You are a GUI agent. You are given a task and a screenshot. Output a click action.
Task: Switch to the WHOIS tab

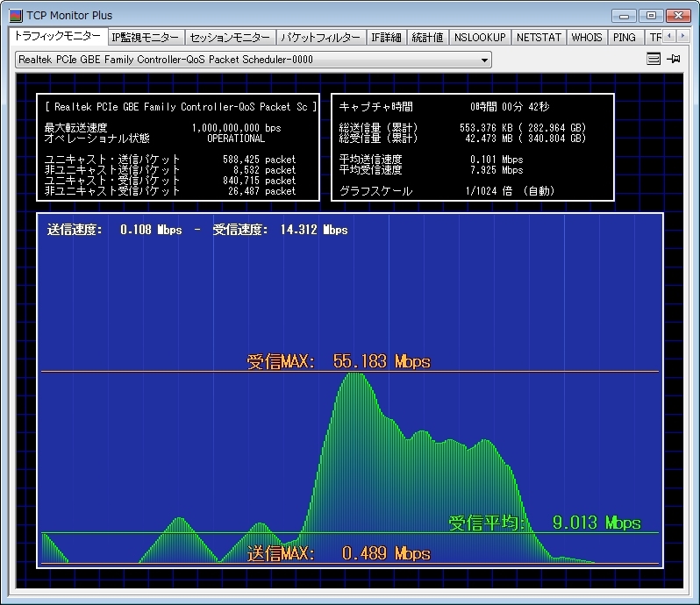[587, 38]
